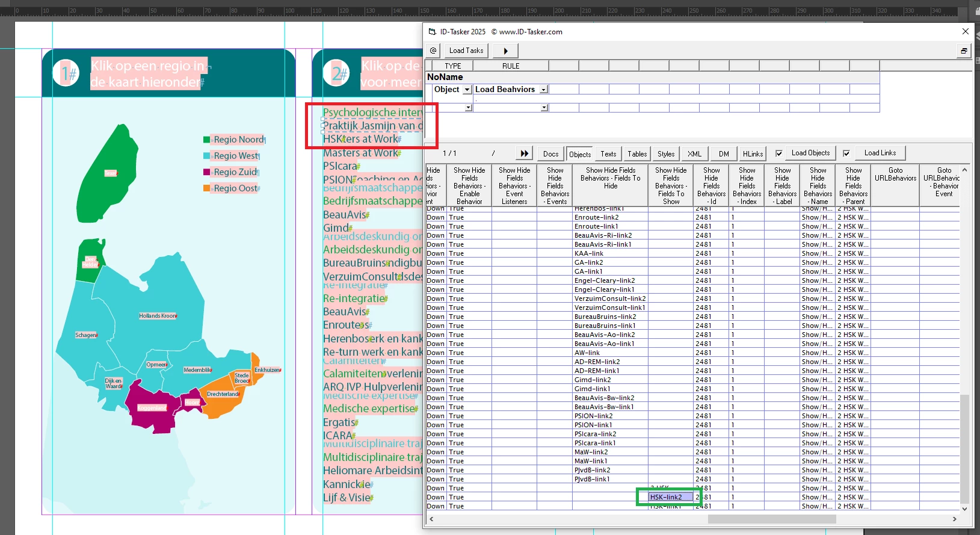980x535 pixels.
Task: Click the table's scroll up arrow
Action: tap(964, 170)
